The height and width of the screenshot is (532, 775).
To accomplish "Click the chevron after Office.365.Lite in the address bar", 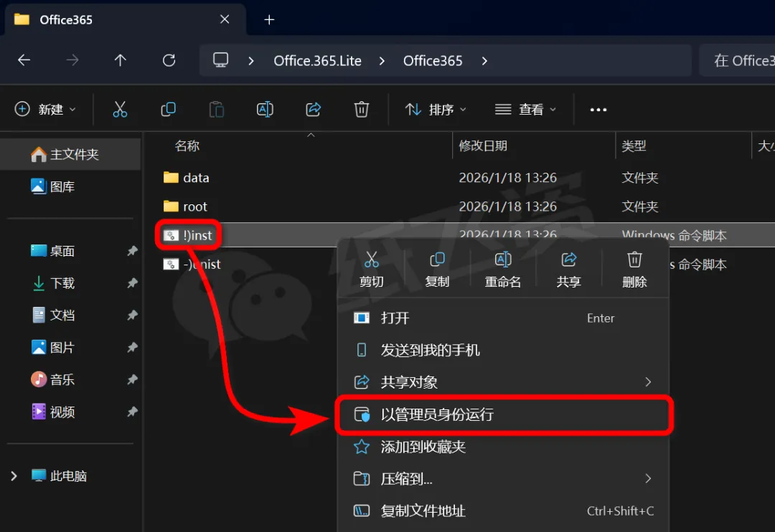I will 382,61.
